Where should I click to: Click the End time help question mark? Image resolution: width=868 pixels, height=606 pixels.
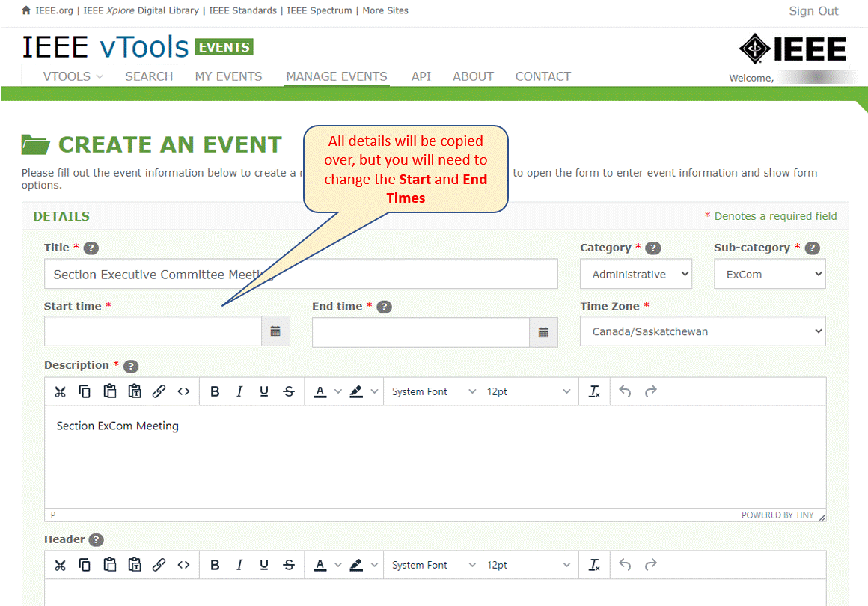(384, 307)
